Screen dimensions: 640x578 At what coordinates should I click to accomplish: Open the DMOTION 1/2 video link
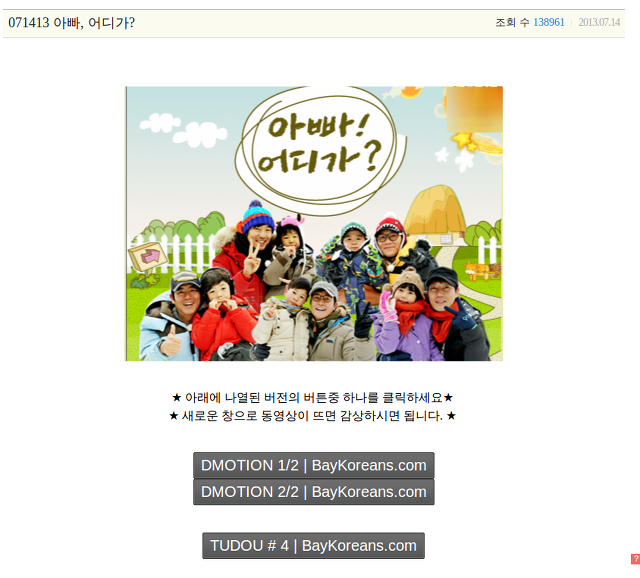coord(313,465)
